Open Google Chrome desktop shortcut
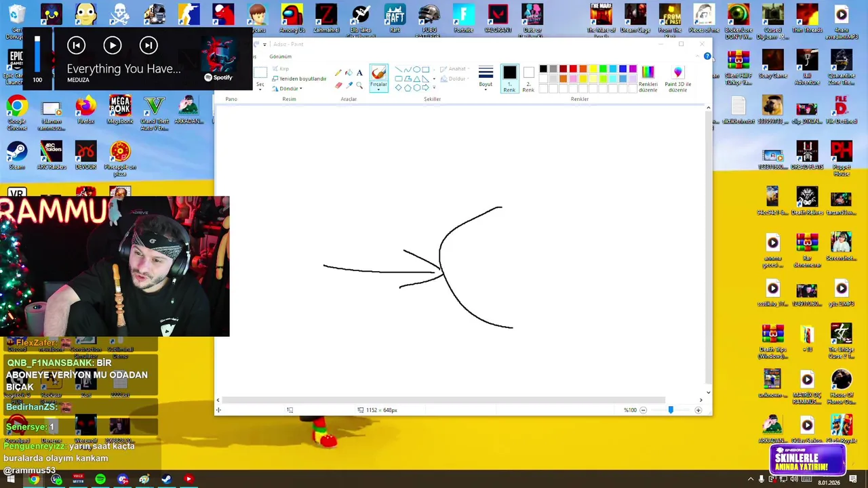This screenshot has width=868, height=488. [x=17, y=113]
